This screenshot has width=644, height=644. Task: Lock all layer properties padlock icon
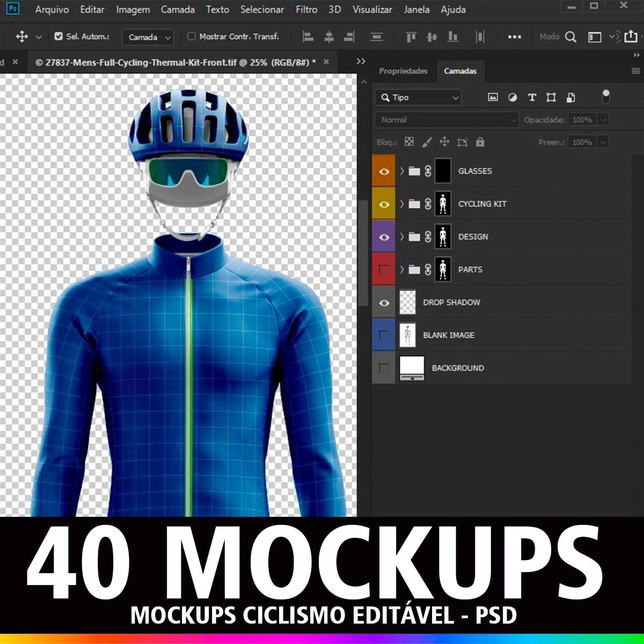(480, 142)
